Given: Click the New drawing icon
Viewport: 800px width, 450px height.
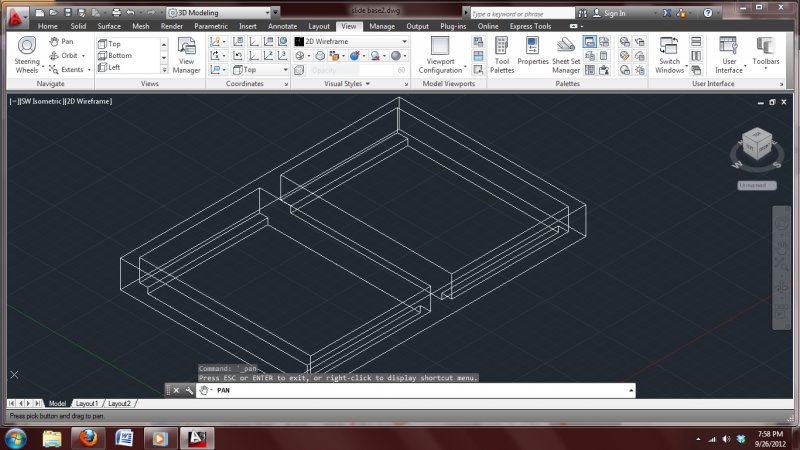Looking at the screenshot, I should coord(40,13).
